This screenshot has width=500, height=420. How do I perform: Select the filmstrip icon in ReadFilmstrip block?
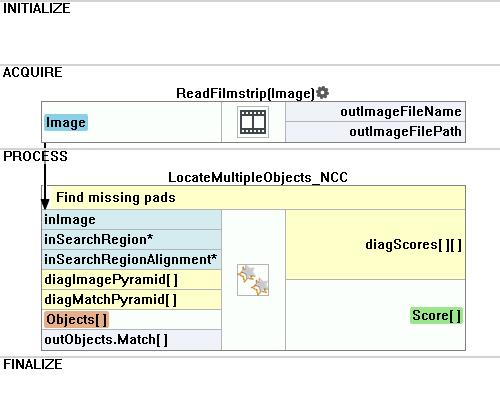(253, 122)
